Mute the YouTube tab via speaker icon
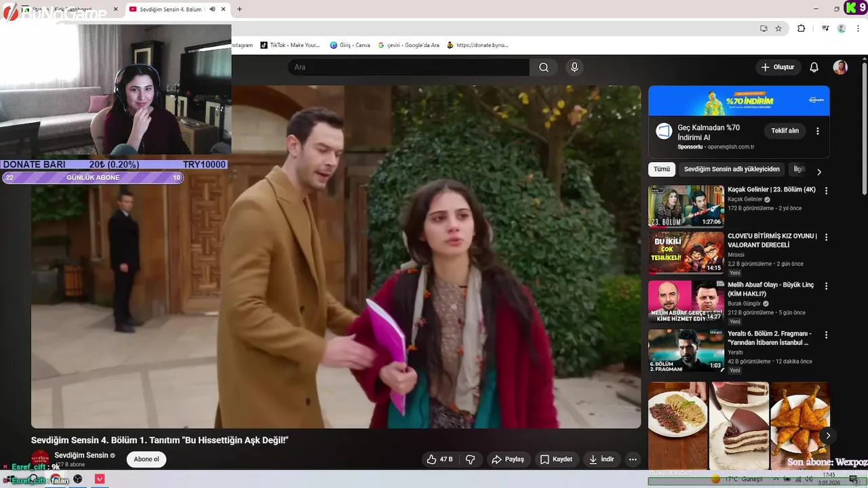This screenshot has height=488, width=868. (212, 9)
